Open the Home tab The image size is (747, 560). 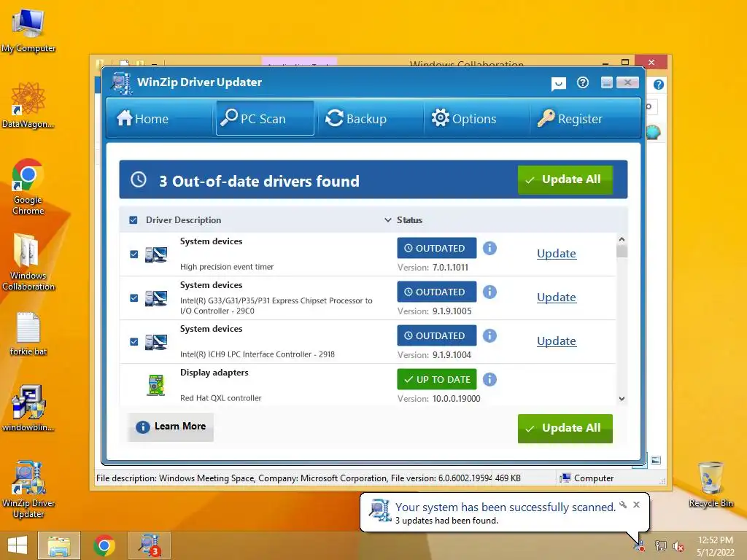pos(142,118)
